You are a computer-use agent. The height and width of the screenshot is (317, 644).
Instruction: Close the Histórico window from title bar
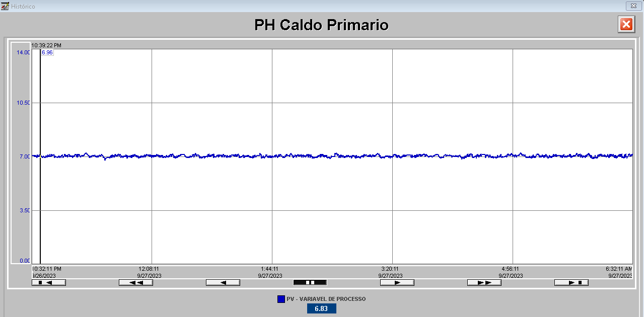633,6
